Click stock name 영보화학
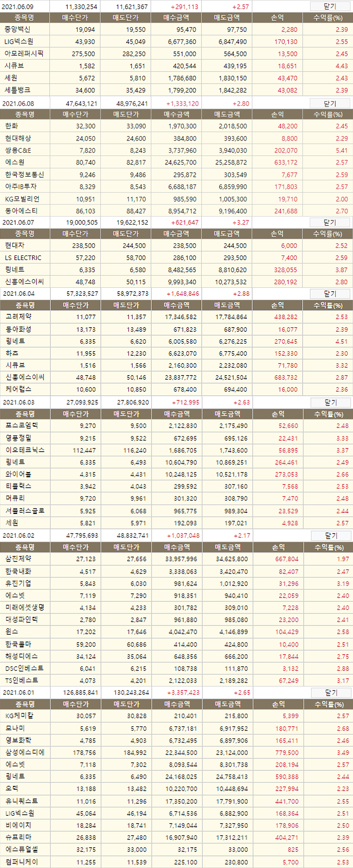The image size is (353, 868). (19, 740)
